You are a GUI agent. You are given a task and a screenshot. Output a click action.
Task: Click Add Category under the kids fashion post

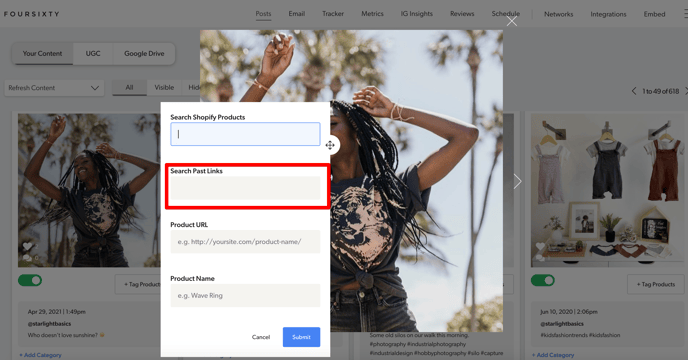pyautogui.click(x=553, y=355)
